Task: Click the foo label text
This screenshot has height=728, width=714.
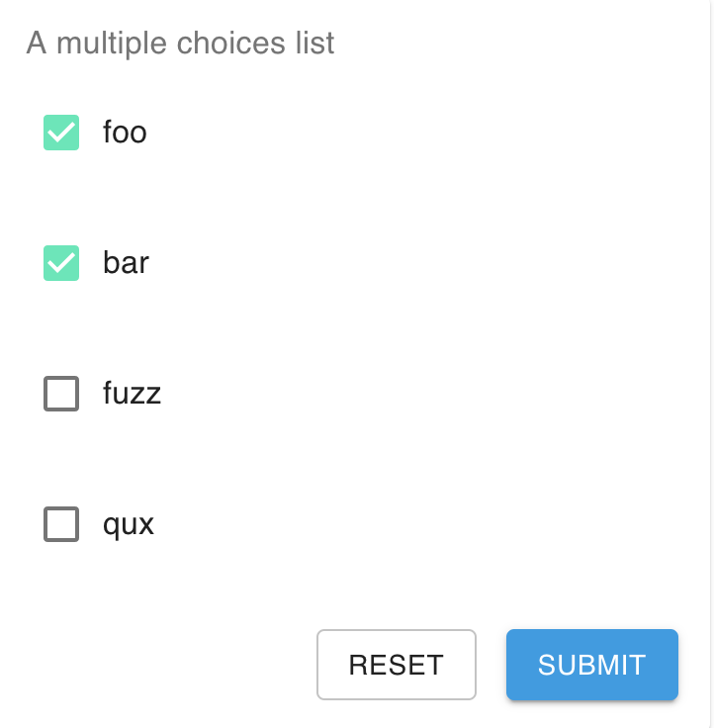Action: [125, 133]
